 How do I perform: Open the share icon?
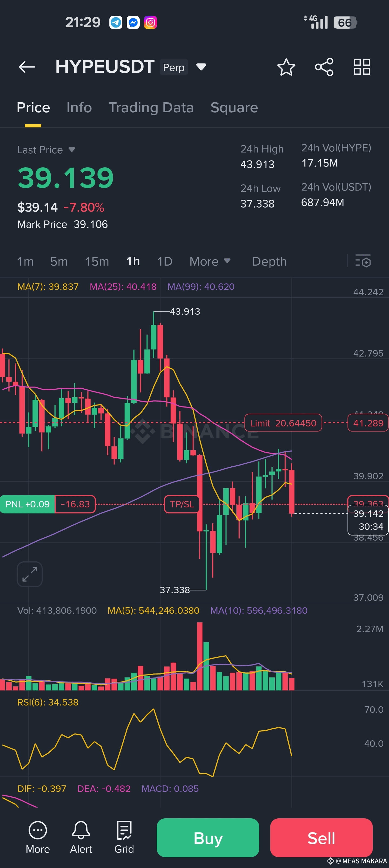pyautogui.click(x=324, y=67)
